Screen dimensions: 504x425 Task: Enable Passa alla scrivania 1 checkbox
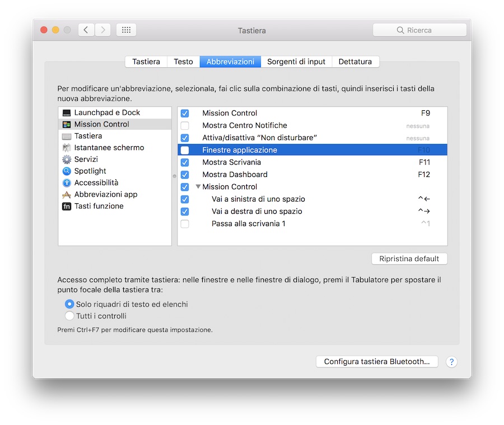click(x=185, y=224)
